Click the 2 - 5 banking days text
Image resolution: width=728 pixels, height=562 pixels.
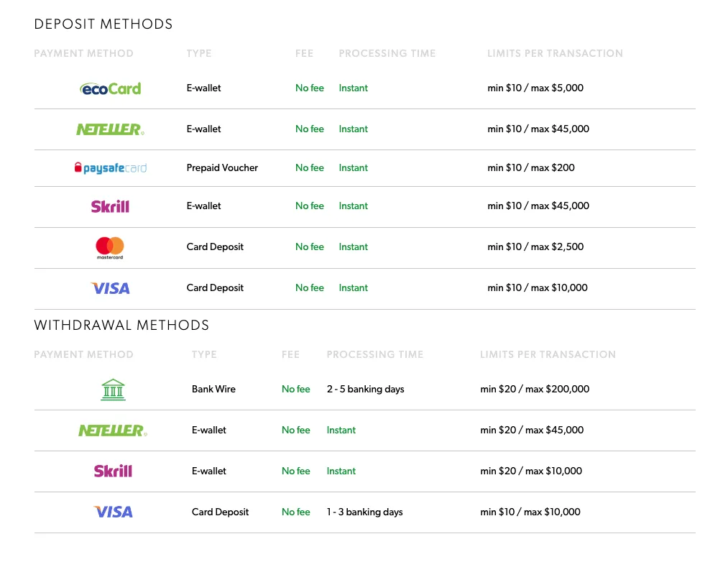point(365,389)
